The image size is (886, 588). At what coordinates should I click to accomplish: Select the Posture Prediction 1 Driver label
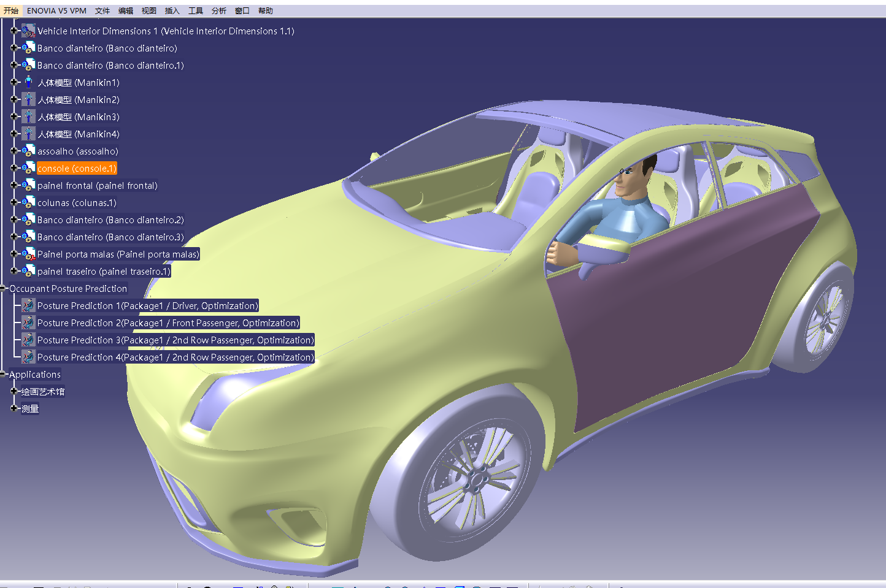tap(148, 305)
